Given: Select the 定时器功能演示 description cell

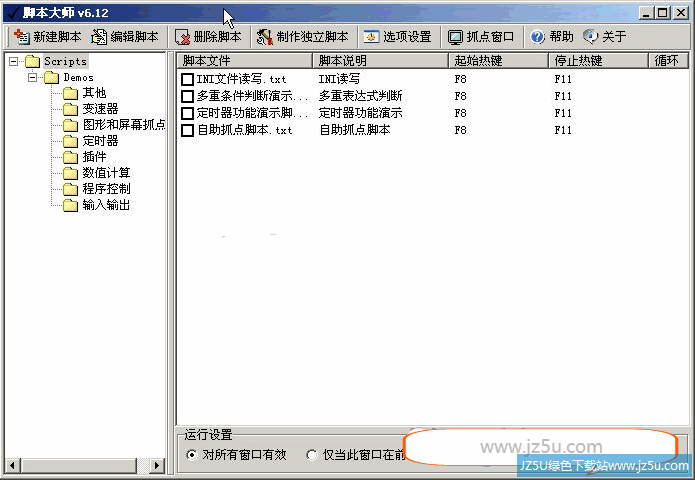Looking at the screenshot, I should tap(360, 113).
